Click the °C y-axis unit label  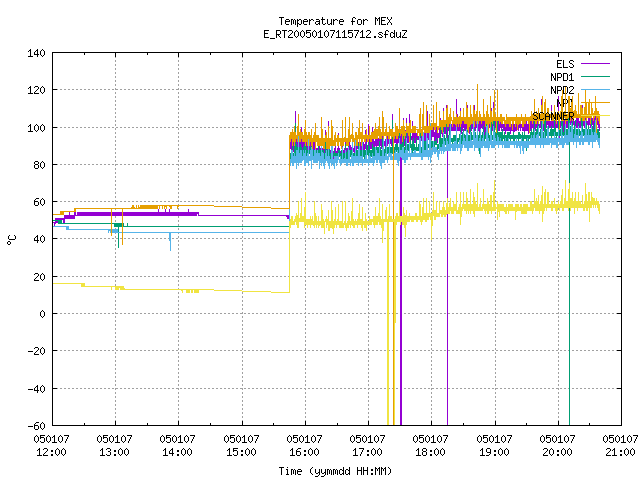pyautogui.click(x=11, y=240)
